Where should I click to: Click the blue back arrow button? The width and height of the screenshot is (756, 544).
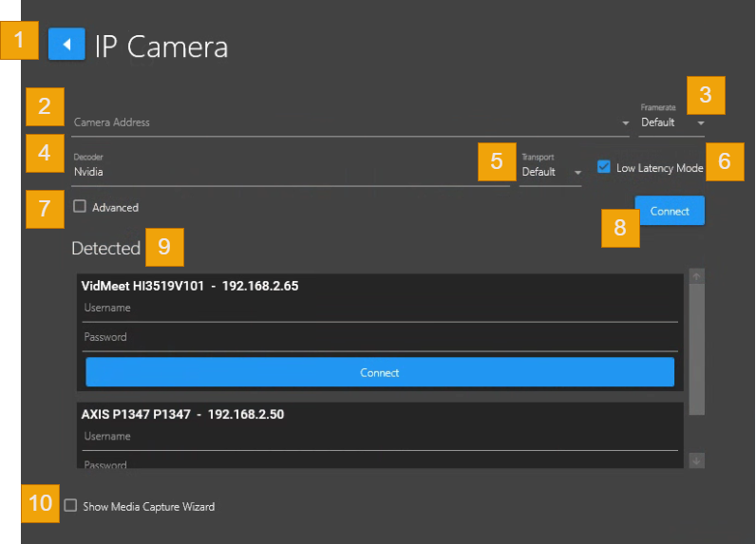[66, 45]
